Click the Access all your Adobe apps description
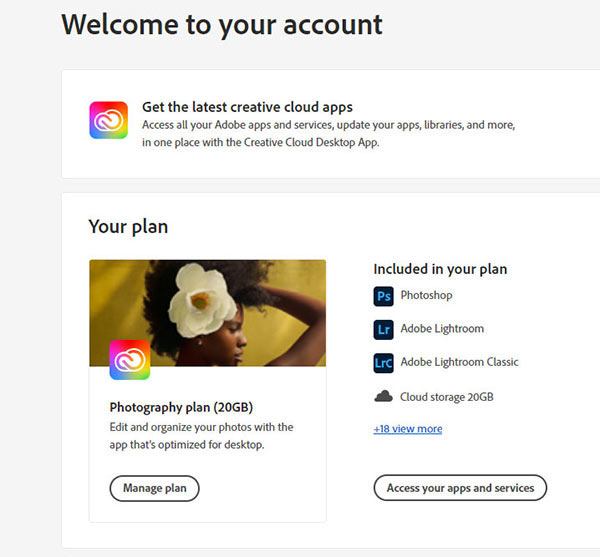This screenshot has width=600, height=557. [x=329, y=134]
